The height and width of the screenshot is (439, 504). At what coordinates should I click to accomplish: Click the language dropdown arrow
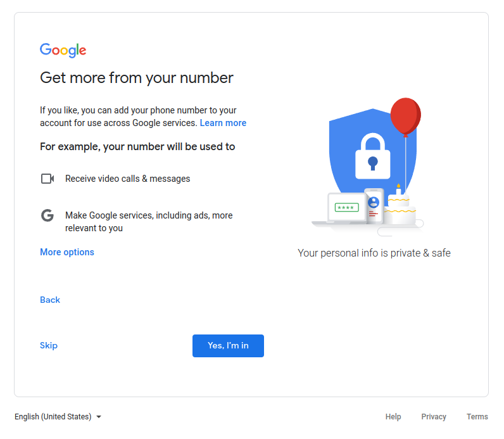click(99, 417)
